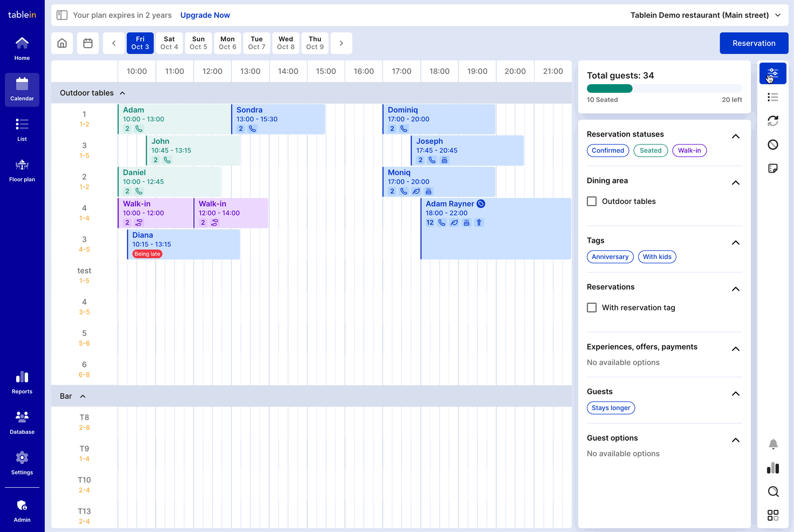The width and height of the screenshot is (794, 532).
Task: Navigate to the Floor plan section
Action: [22, 170]
